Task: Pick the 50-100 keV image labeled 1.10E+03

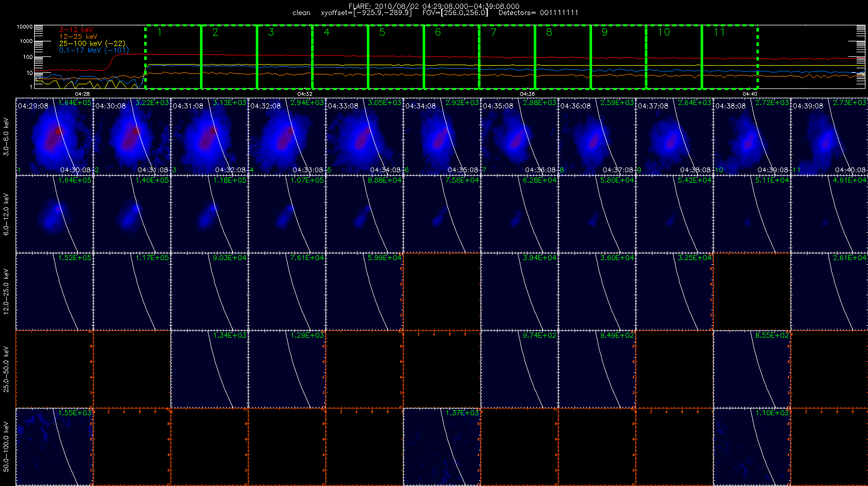Action: pos(752,447)
